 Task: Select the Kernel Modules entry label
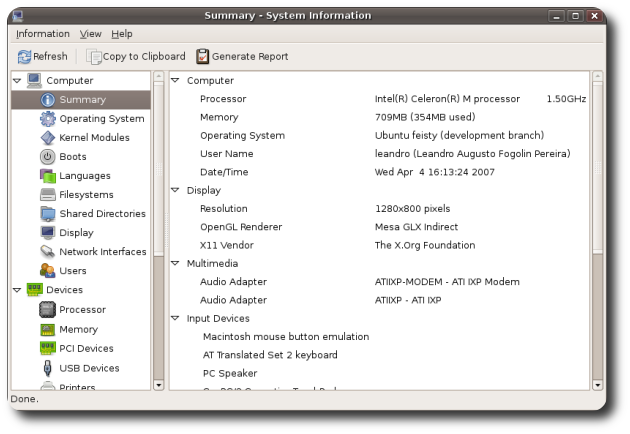pos(94,138)
